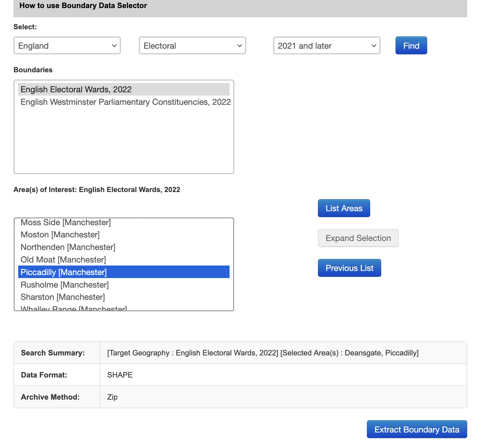This screenshot has width=486, height=448.
Task: Expand How to use Boundary Data Selector
Action: coord(83,6)
